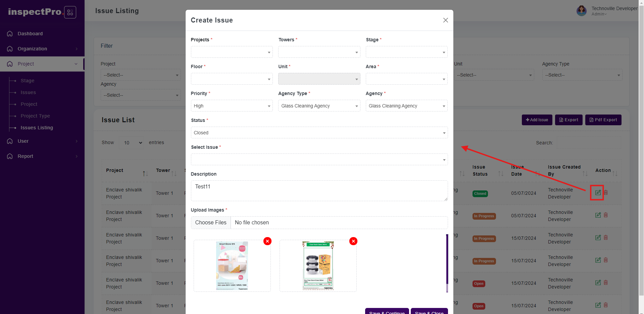Image resolution: width=644 pixels, height=314 pixels.
Task: Click the user profile avatar
Action: click(x=581, y=11)
